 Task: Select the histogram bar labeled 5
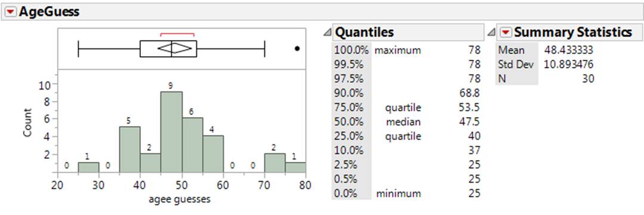[x=130, y=149]
